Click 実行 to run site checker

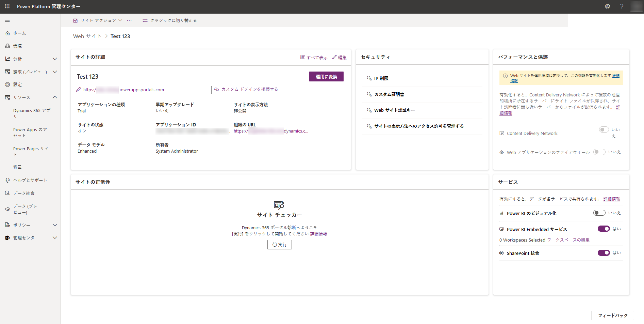(280, 245)
